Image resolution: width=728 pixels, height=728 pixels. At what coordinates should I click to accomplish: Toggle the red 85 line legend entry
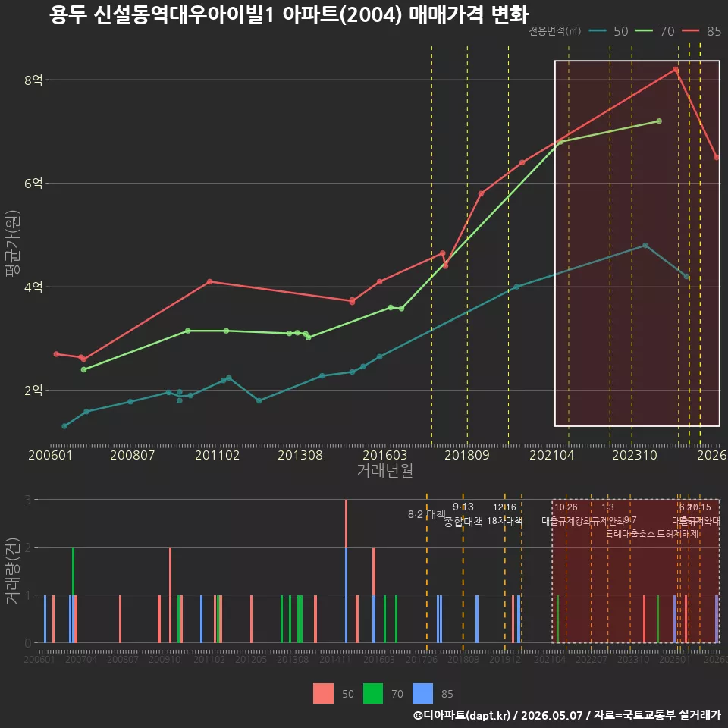coord(701,31)
